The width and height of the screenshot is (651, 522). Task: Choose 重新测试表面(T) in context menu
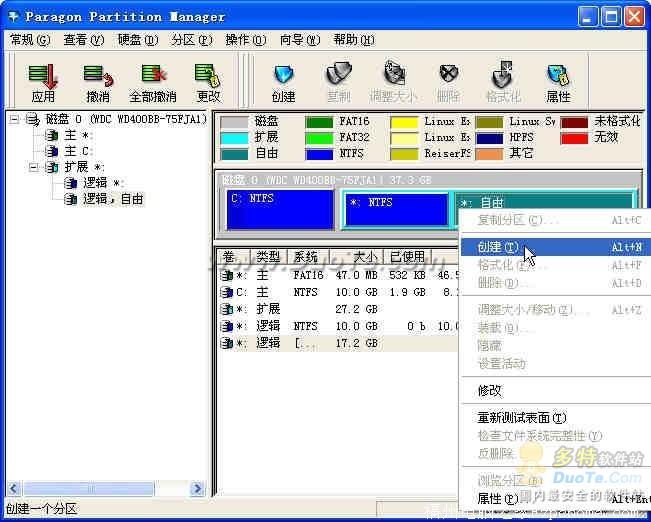[x=556, y=417]
